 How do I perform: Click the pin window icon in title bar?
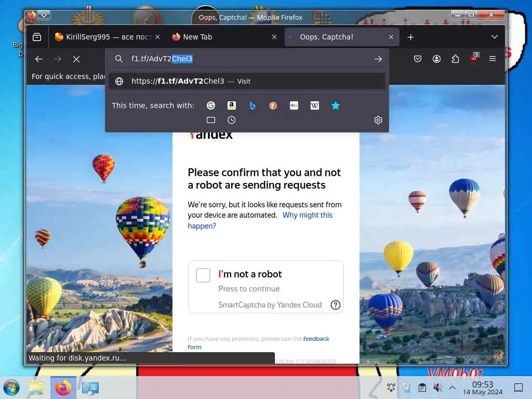[44, 15]
